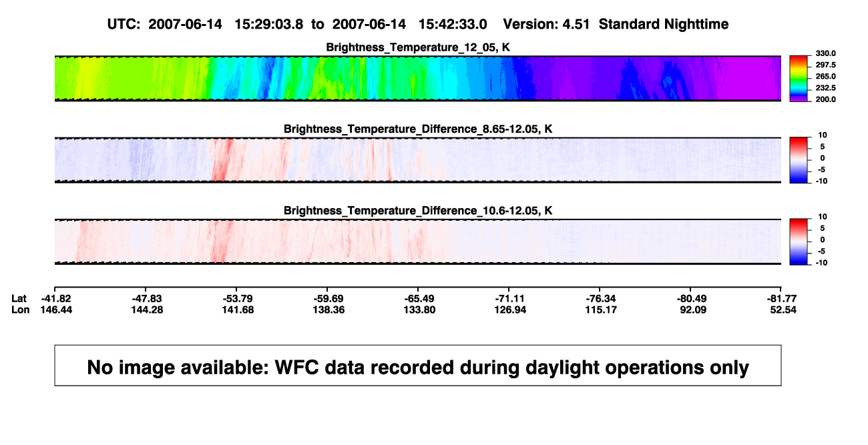Screen dimensions: 868x445
Task: Click the 265.0 color bar label
Action: tap(825, 77)
